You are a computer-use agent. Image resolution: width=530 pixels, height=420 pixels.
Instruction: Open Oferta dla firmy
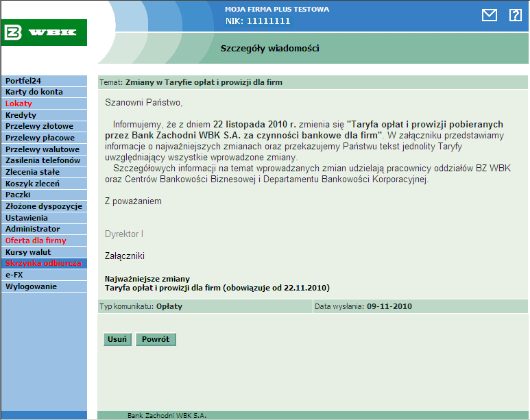44,240
